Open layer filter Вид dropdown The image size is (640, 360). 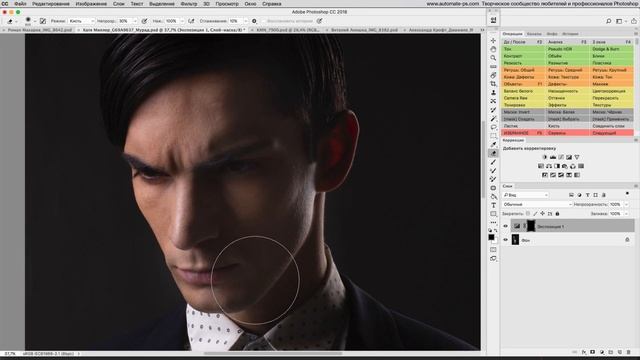(526, 195)
